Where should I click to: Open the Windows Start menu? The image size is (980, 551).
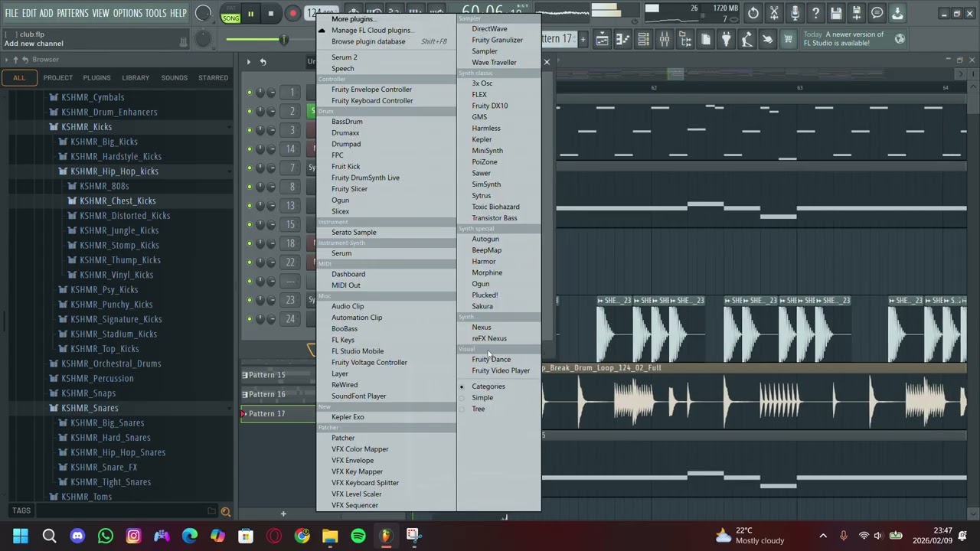[21, 536]
